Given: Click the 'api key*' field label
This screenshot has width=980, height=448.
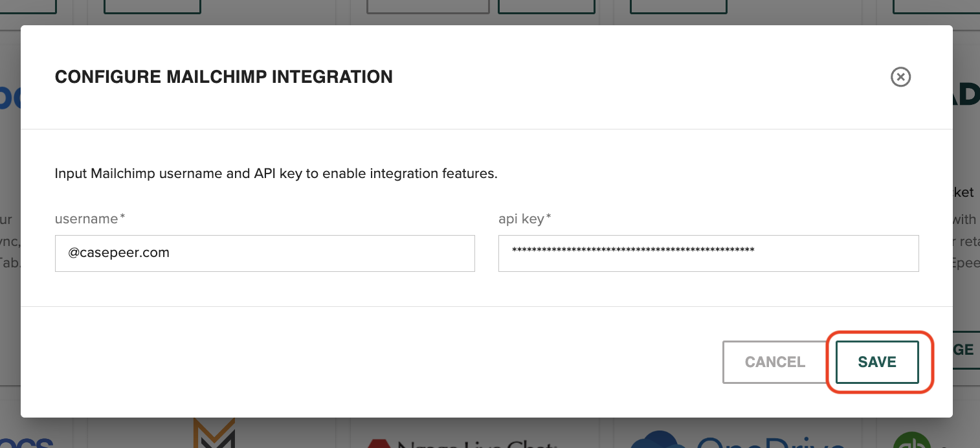Looking at the screenshot, I should pos(525,219).
